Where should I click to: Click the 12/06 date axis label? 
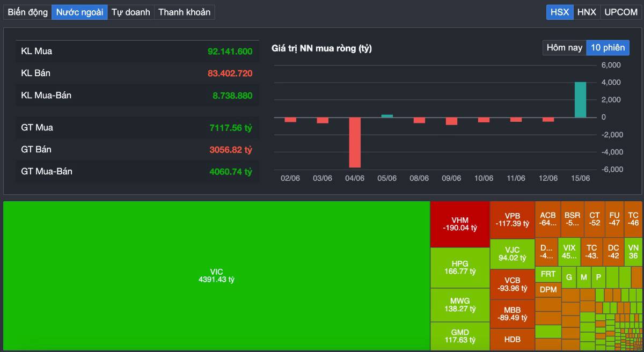pyautogui.click(x=548, y=178)
